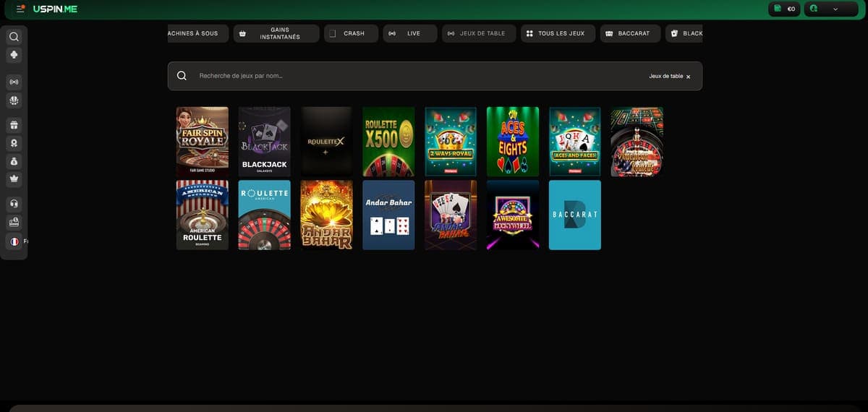Screen dimensions: 868x412
Task: Open the Roulette American game tile
Action: click(265, 215)
